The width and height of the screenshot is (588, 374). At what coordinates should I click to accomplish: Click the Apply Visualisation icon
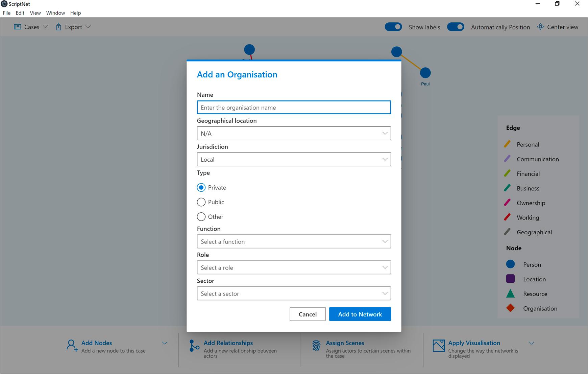tap(438, 346)
